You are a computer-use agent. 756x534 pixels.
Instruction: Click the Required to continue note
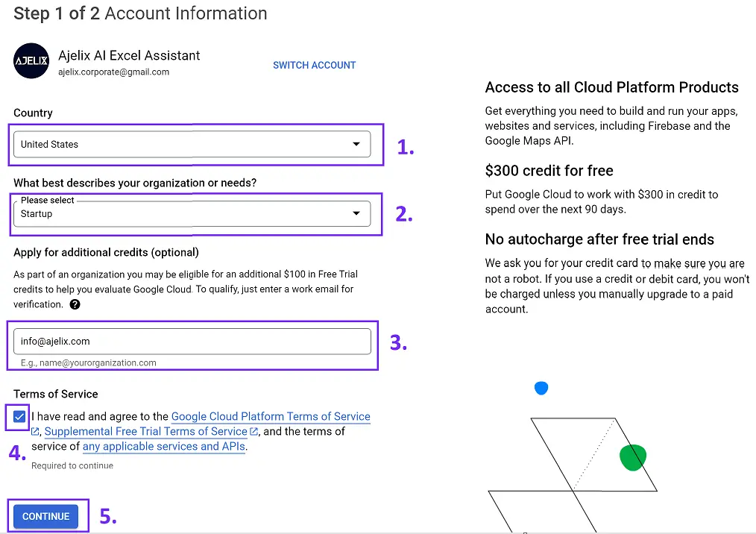click(x=72, y=465)
